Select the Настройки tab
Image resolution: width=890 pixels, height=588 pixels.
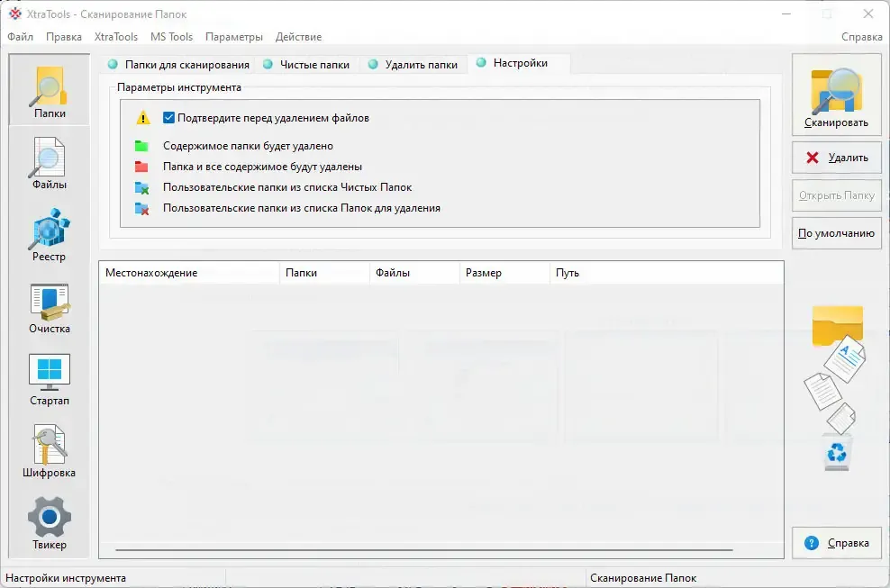pos(518,63)
